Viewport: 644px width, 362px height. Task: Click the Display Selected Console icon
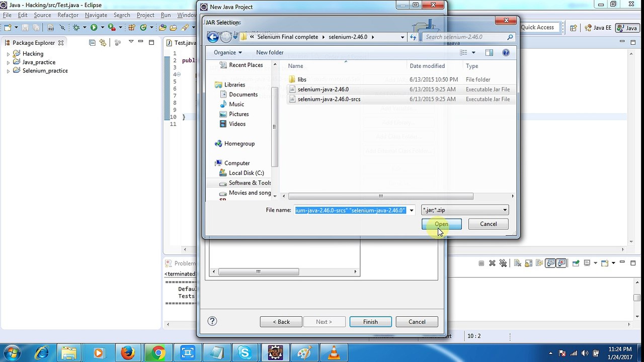coord(587,263)
